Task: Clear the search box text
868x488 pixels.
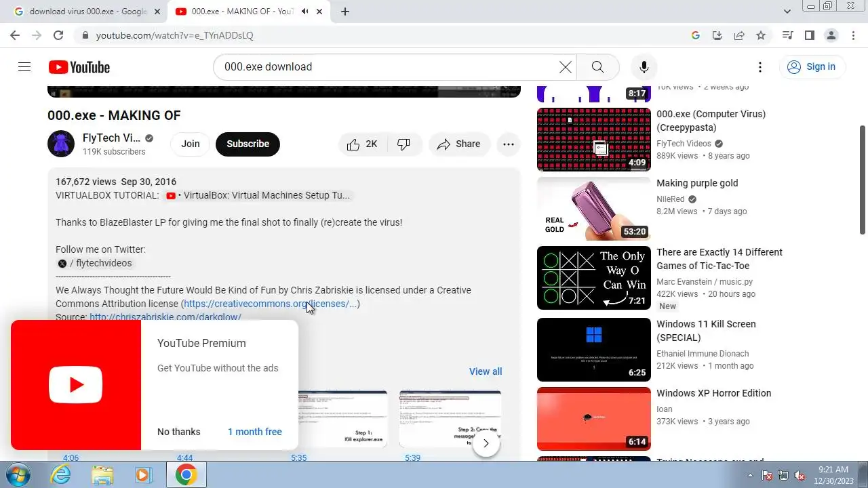Action: [x=566, y=66]
